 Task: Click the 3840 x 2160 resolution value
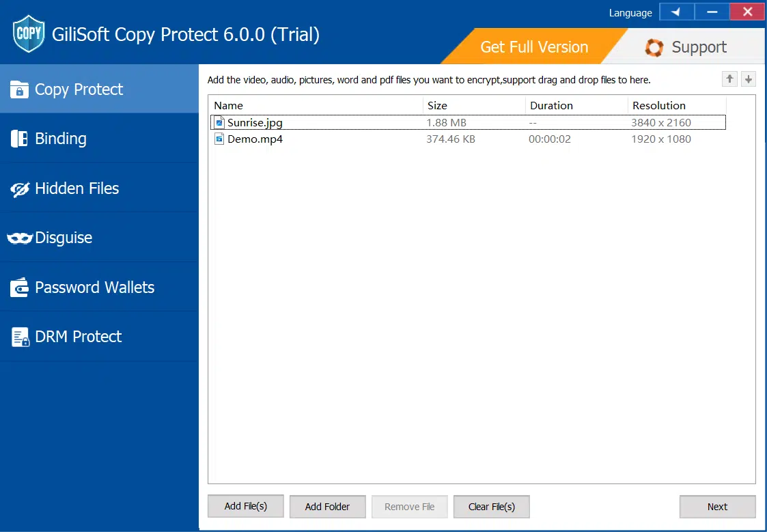[x=661, y=123]
